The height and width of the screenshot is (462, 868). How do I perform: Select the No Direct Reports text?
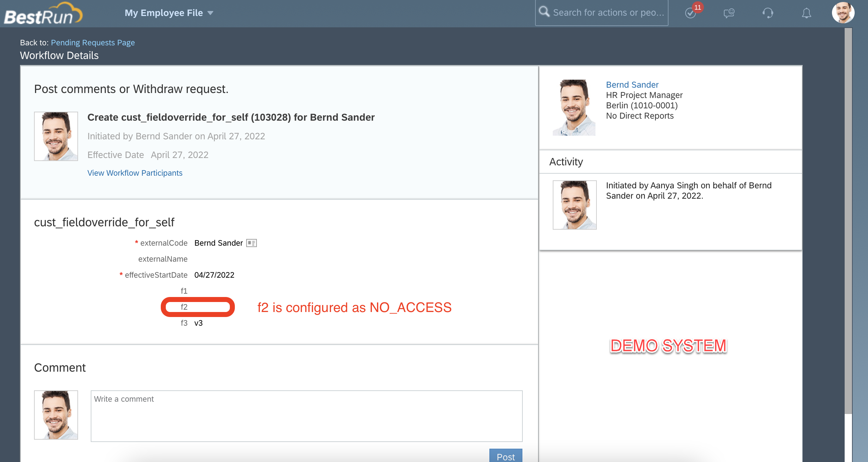tap(640, 115)
